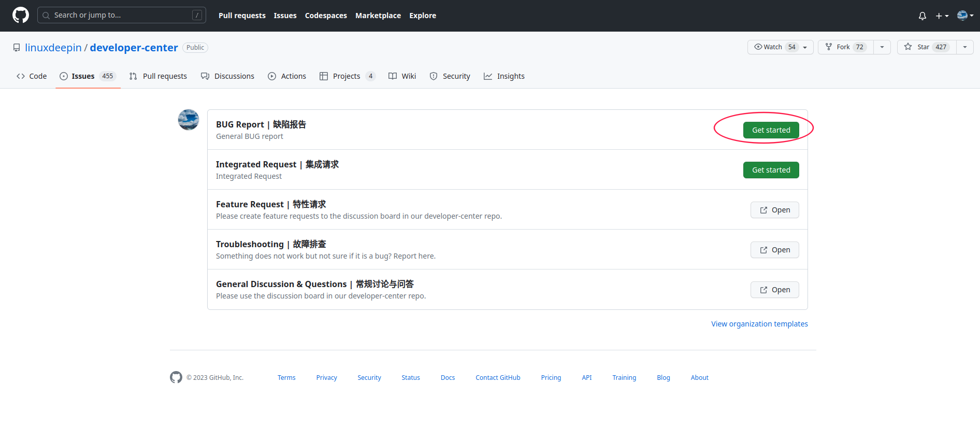The image size is (980, 426).
Task: Open the linuxdeepin organization link
Action: 53,48
